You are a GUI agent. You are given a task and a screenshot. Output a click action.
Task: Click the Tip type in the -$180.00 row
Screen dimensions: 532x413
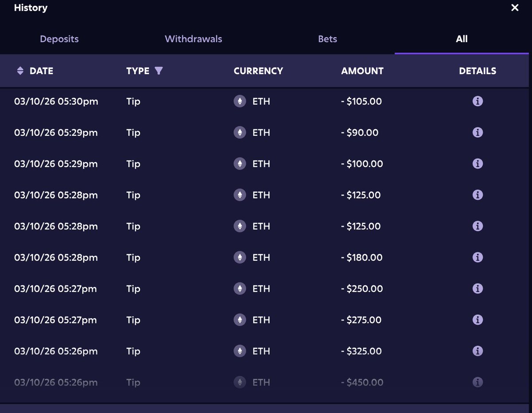pyautogui.click(x=133, y=257)
